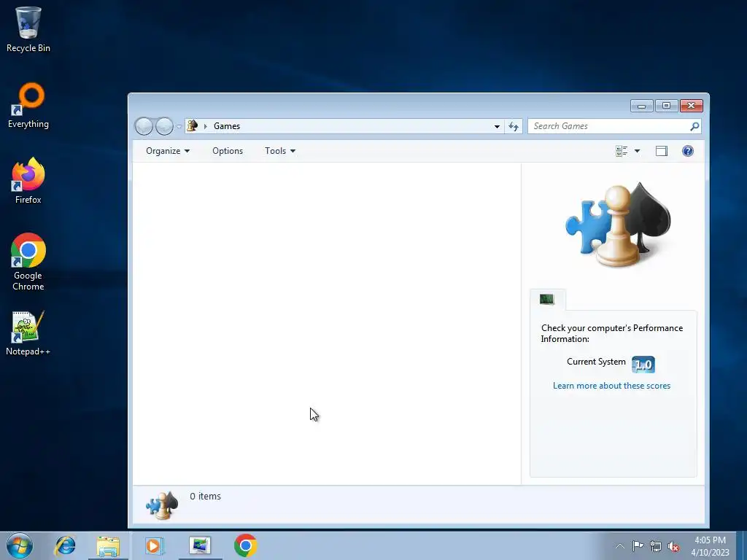747x560 pixels.
Task: Click the network status tray icon
Action: 656,546
